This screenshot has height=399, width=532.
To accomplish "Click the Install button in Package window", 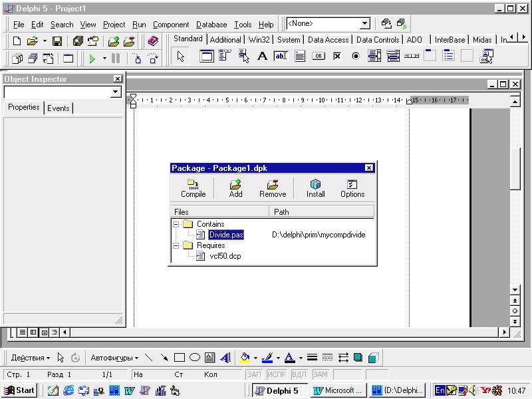I will 315,189.
